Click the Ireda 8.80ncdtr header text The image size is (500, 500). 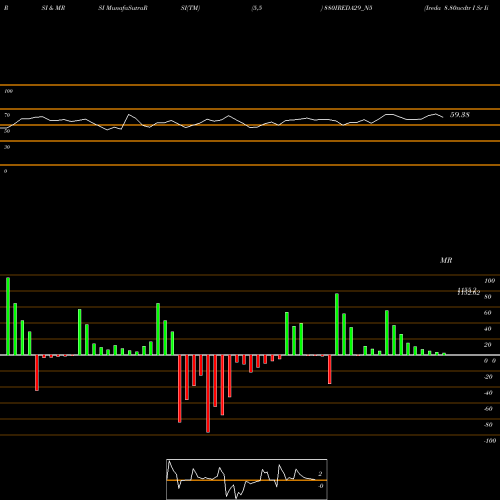[456, 8]
